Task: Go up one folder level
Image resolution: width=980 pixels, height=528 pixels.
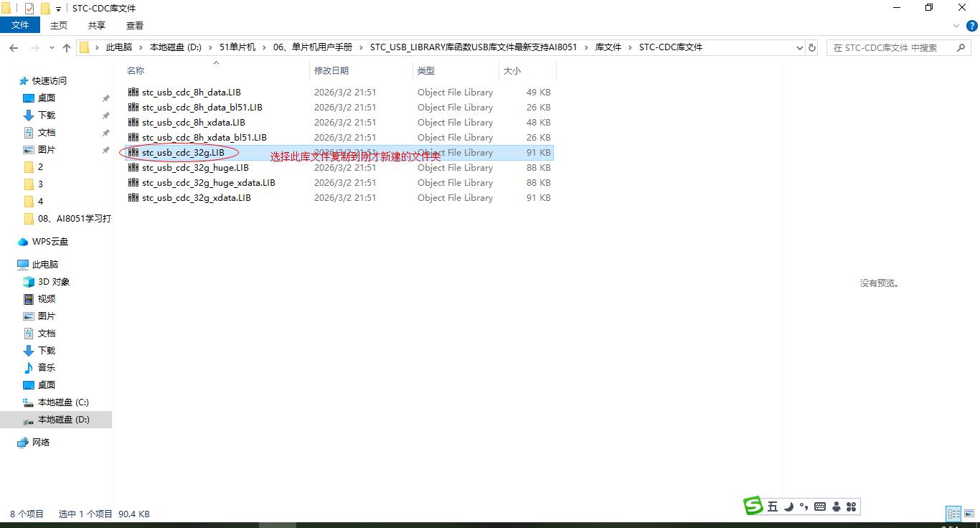Action: pyautogui.click(x=67, y=47)
